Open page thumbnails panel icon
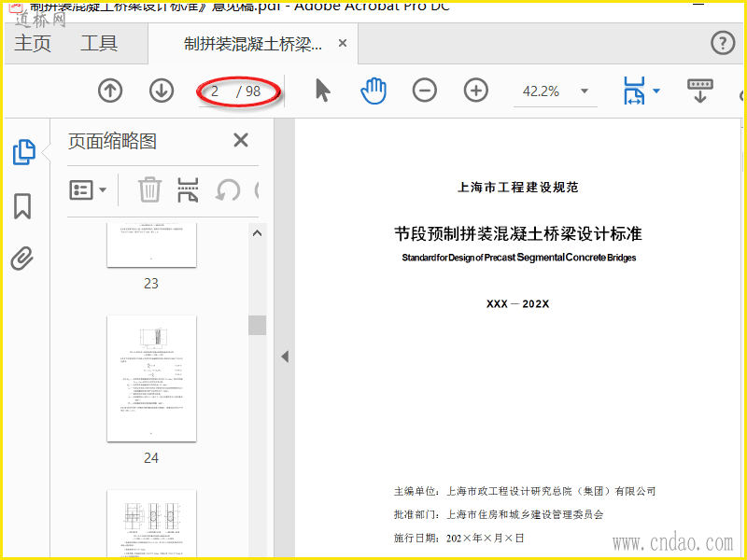 tap(24, 152)
